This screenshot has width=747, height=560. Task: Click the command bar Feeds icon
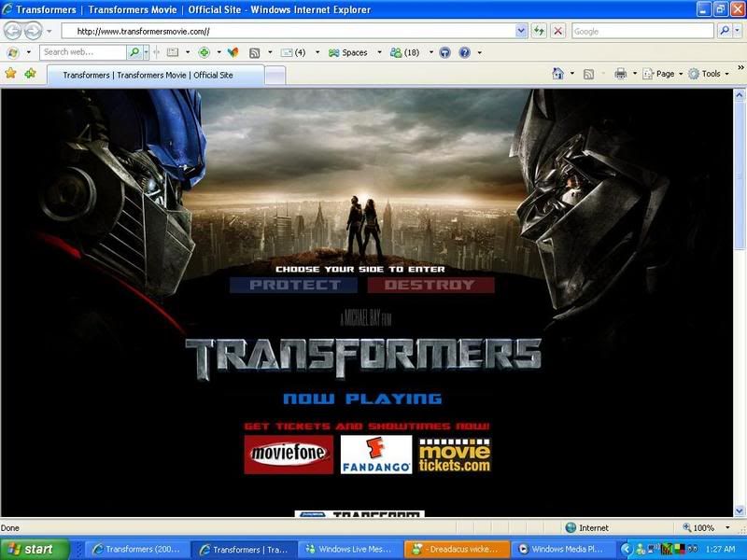tap(589, 74)
